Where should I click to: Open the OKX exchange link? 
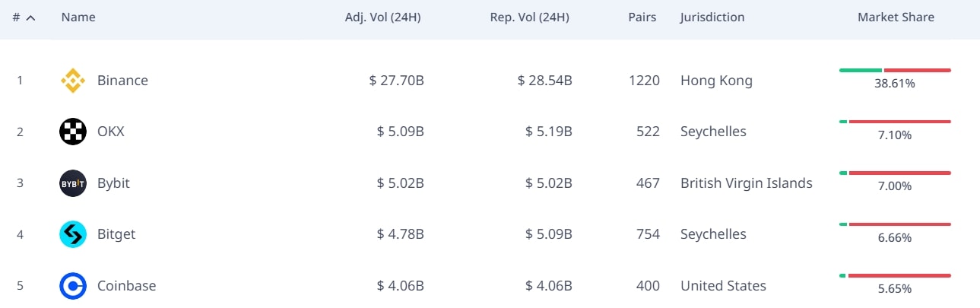pos(111,132)
